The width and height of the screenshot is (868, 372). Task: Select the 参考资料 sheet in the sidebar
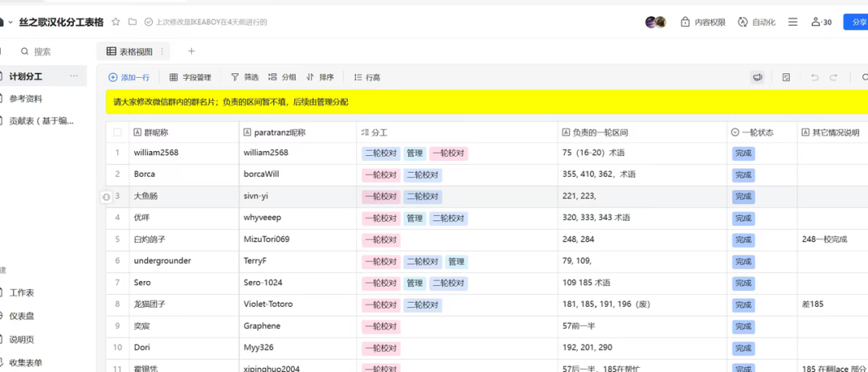coord(26,99)
